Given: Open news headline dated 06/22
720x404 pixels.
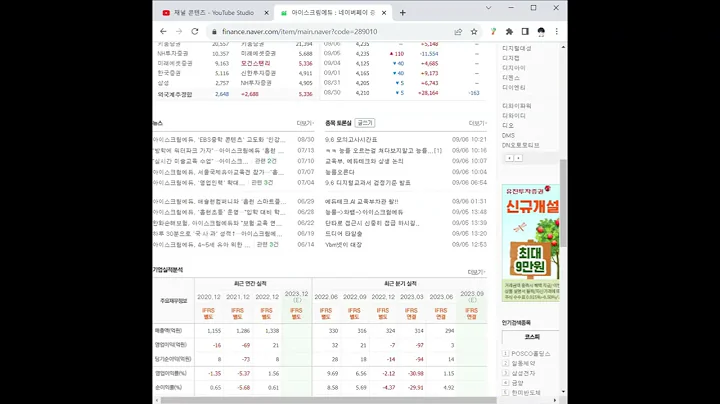Looking at the screenshot, I should point(218,223).
